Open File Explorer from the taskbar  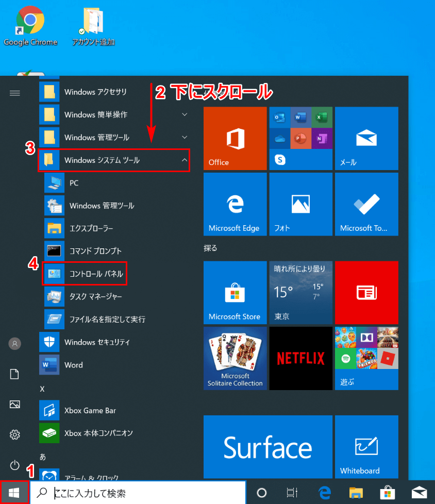(356, 493)
